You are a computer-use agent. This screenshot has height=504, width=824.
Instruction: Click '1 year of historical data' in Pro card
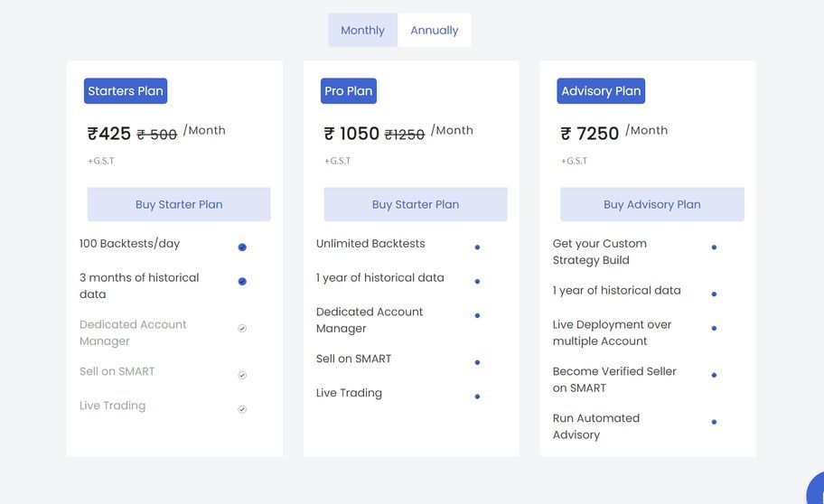coord(380,278)
